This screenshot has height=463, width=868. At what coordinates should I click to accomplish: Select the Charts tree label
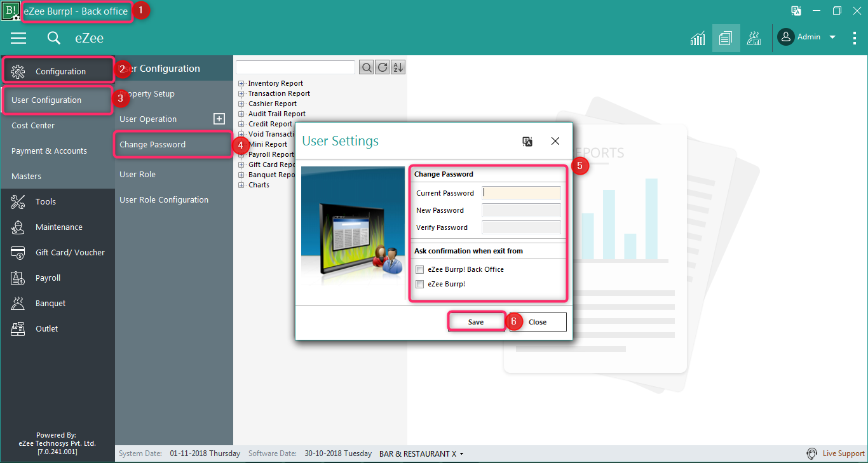(259, 185)
